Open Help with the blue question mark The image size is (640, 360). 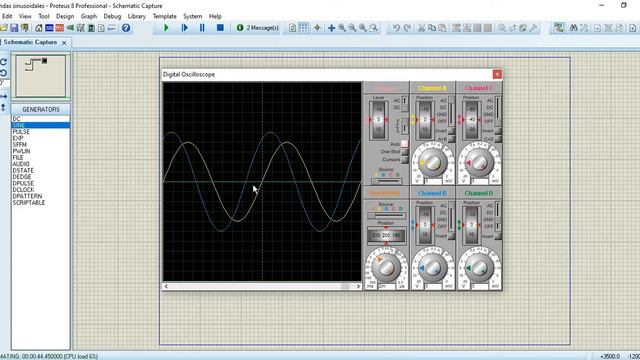(126, 28)
